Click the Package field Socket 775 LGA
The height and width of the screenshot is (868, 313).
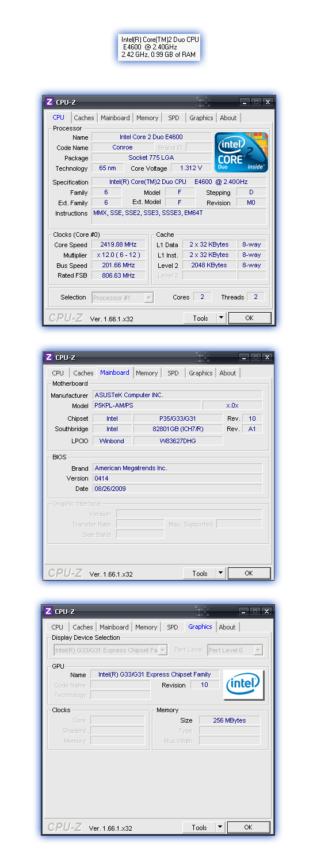tap(151, 158)
